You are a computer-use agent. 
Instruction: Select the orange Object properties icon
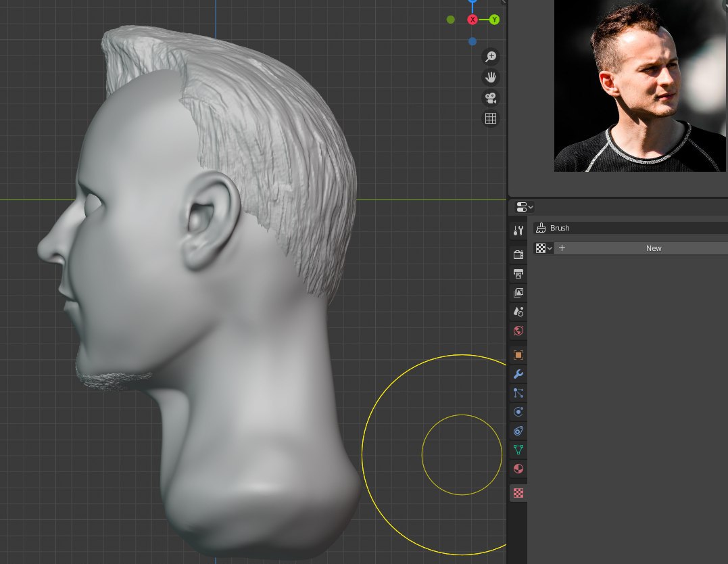(518, 355)
